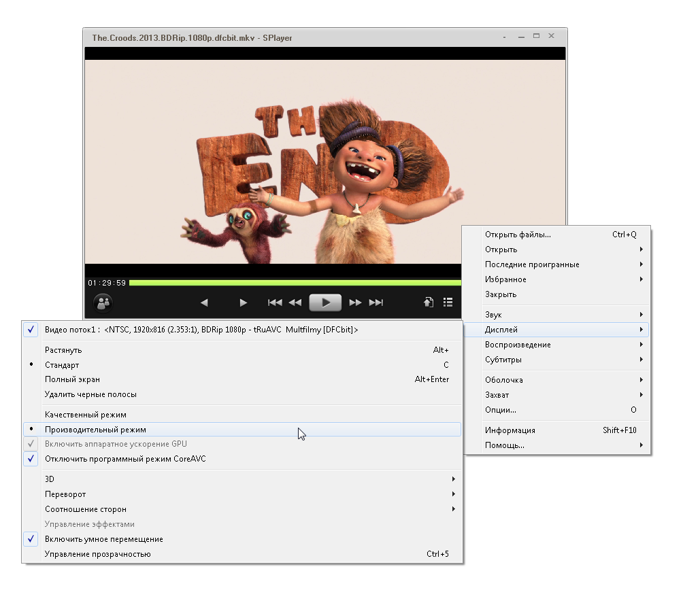Screen dimensions: 700x603
Task: Expand the Соотношение сторон submenu
Action: (241, 509)
